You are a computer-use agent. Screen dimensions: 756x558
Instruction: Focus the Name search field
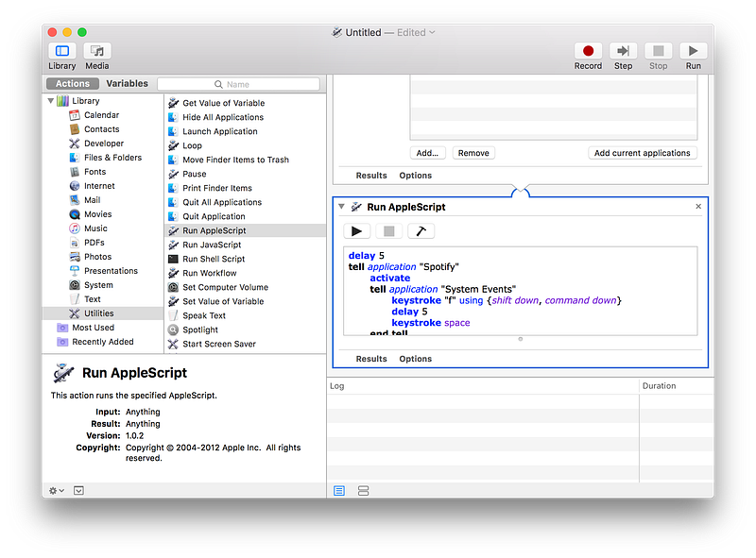click(239, 84)
